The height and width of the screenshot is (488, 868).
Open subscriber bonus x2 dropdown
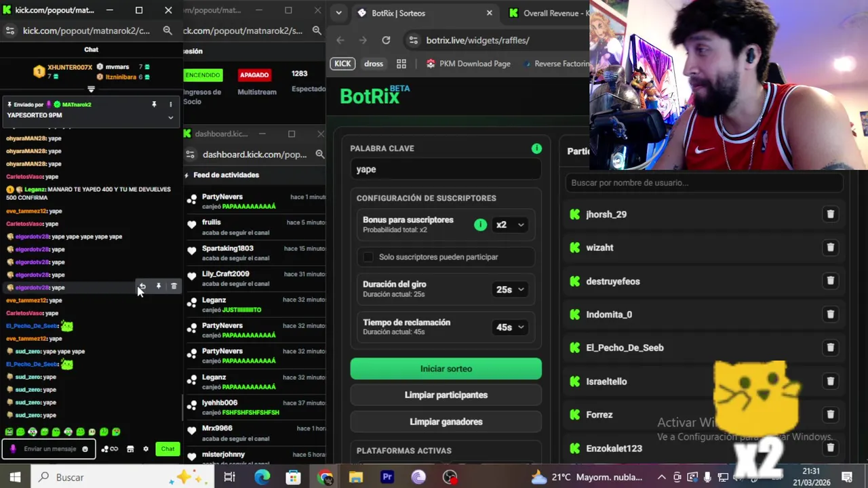510,225
